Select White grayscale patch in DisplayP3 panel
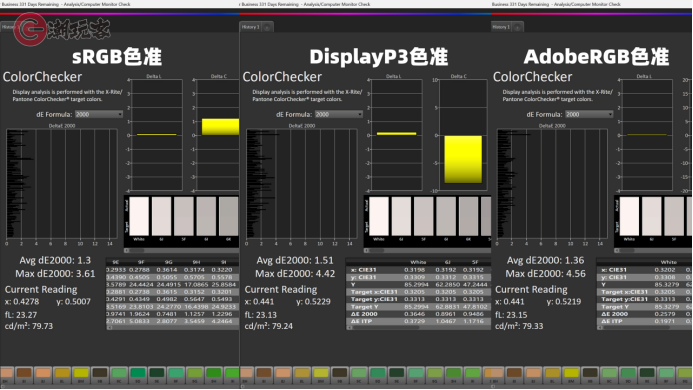 [x=379, y=216]
